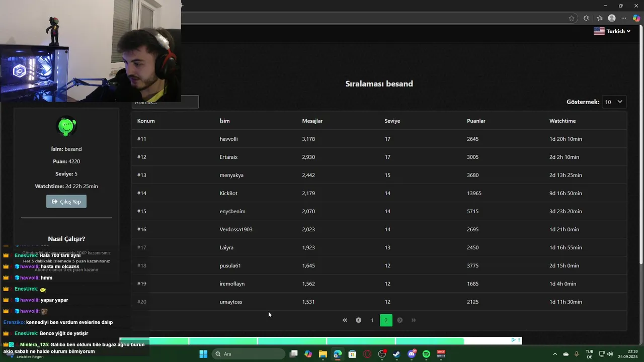This screenshot has height=362, width=644.
Task: Click KickBot in the ranking table
Action: point(228,193)
